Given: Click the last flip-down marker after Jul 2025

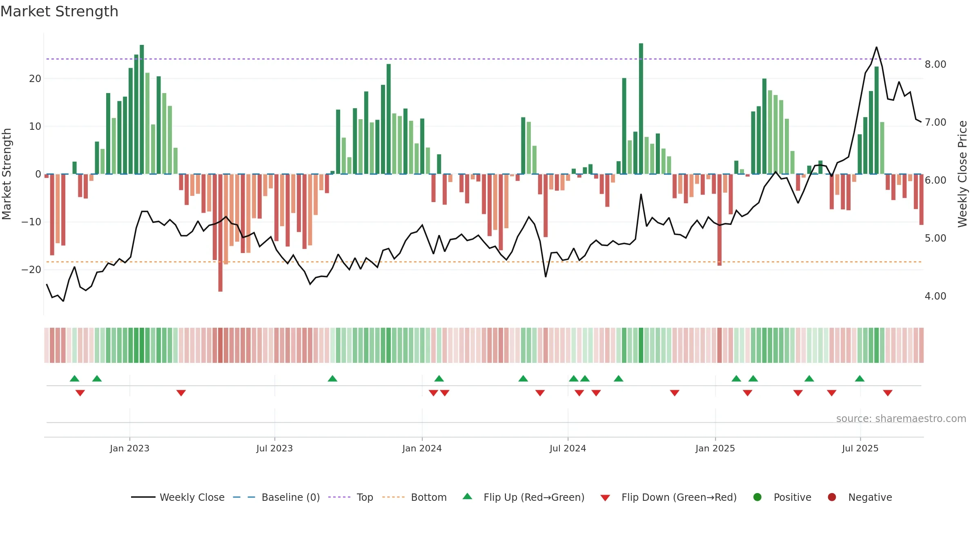Looking at the screenshot, I should [x=888, y=393].
